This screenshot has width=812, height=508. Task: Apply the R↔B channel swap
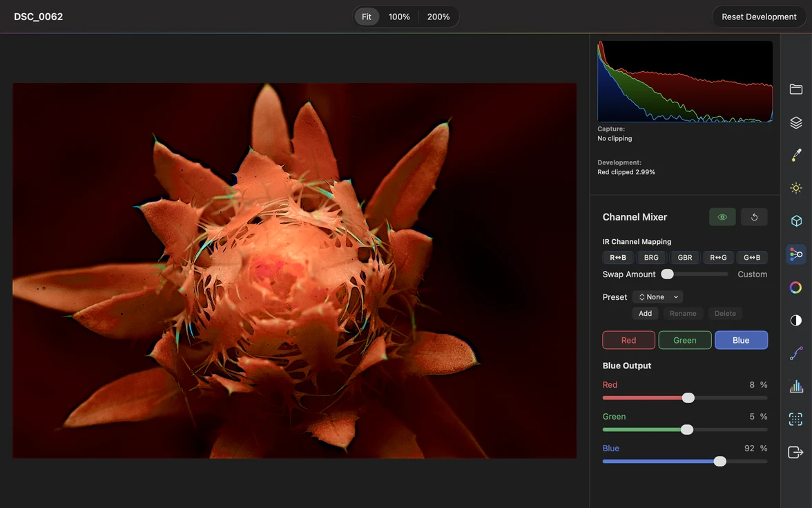618,258
